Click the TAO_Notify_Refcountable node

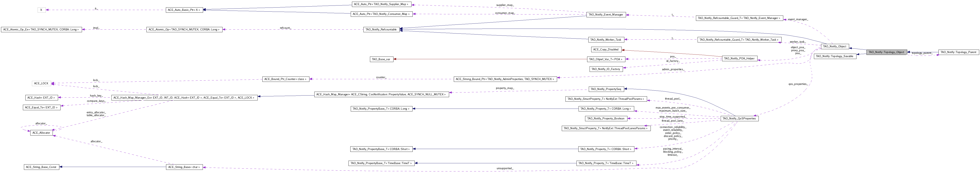[x=381, y=29]
